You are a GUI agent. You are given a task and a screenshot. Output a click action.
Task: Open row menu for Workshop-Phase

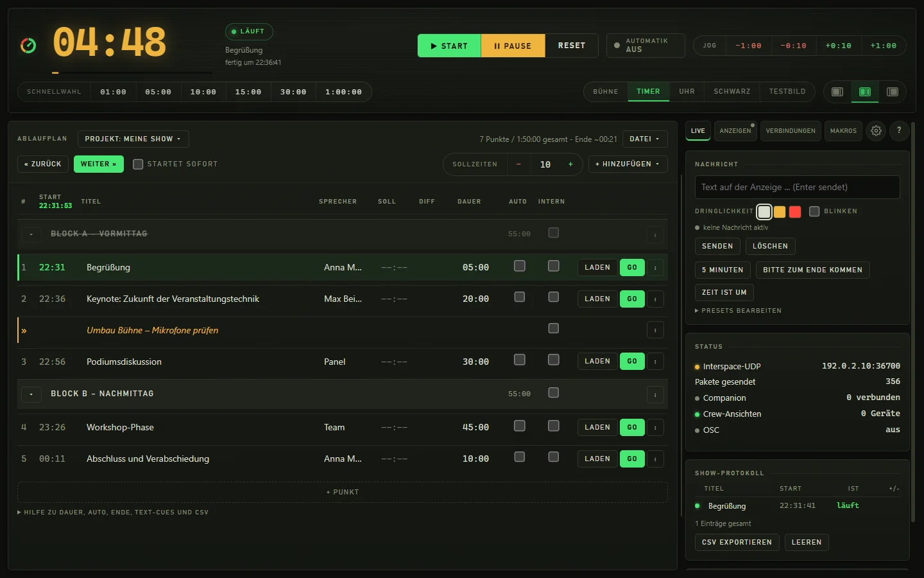point(655,427)
